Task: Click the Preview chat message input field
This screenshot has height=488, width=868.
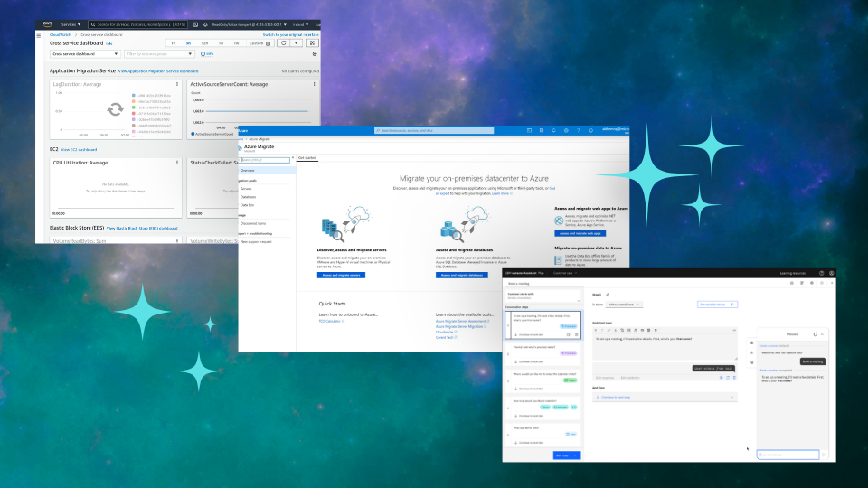Action: pyautogui.click(x=788, y=455)
